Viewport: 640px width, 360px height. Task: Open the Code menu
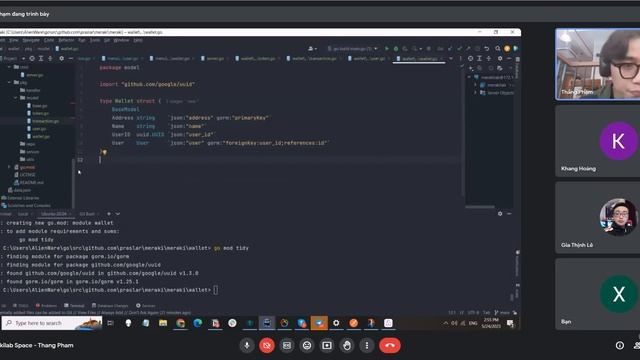(x=49, y=40)
